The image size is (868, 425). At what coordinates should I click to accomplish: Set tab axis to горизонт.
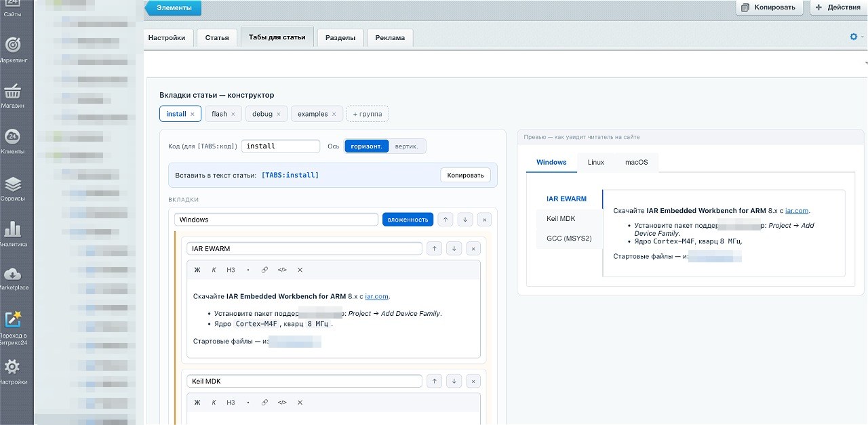[x=367, y=146]
